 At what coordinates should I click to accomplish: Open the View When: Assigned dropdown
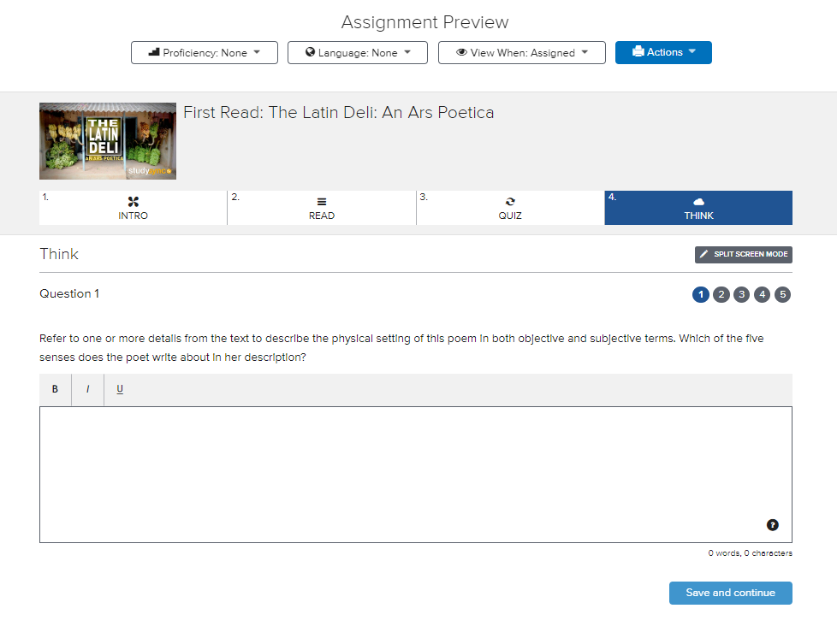(x=521, y=52)
